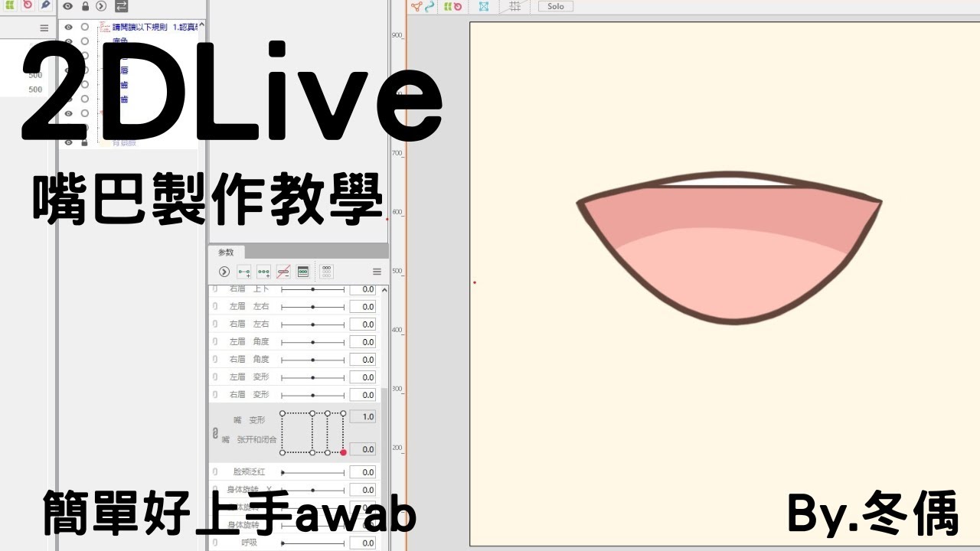980x551 pixels.
Task: Click the circled arrow icon in the parts panel header
Action: [101, 6]
